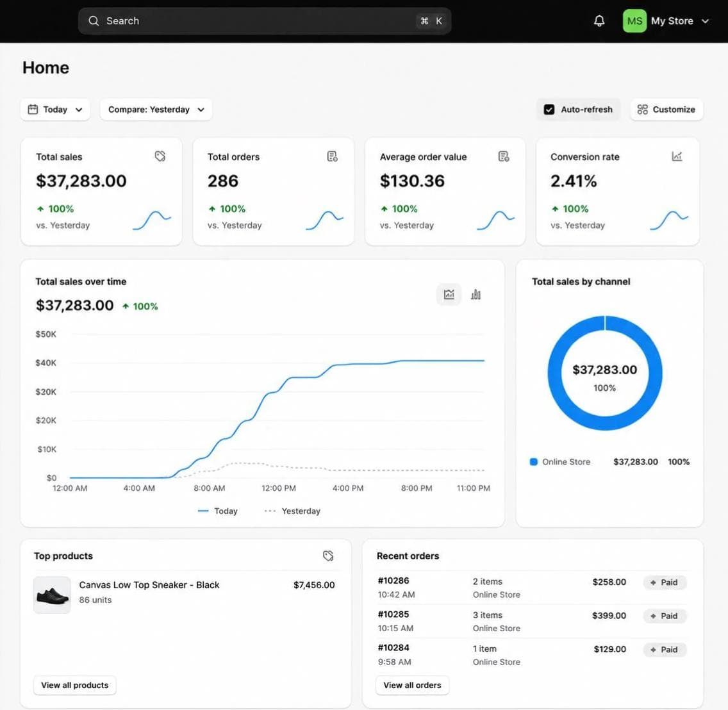Viewport: 728px width, 710px height.
Task: Open the Total orders card report icon
Action: (333, 156)
